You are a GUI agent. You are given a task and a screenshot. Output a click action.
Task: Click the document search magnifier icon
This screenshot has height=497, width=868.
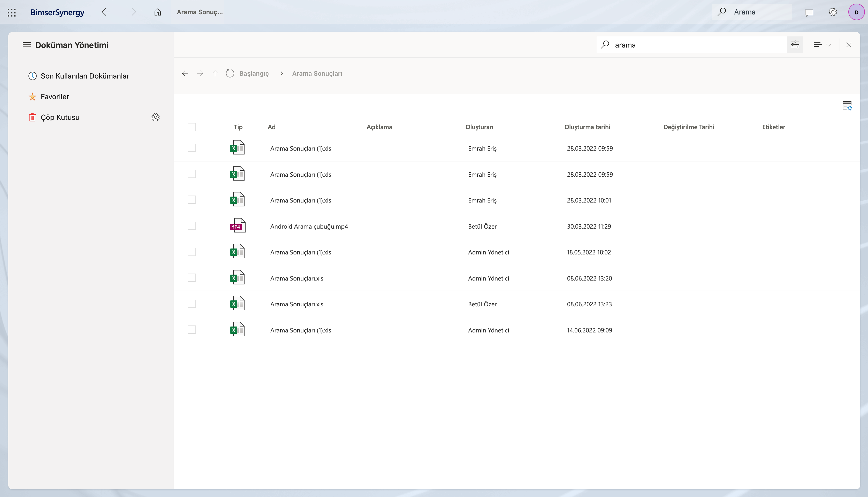coord(605,45)
